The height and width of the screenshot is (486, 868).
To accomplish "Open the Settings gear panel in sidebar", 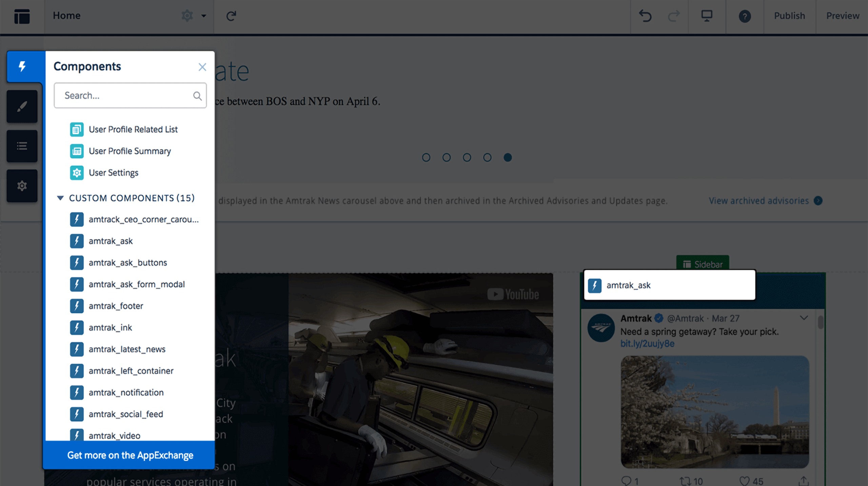I will pyautogui.click(x=22, y=186).
